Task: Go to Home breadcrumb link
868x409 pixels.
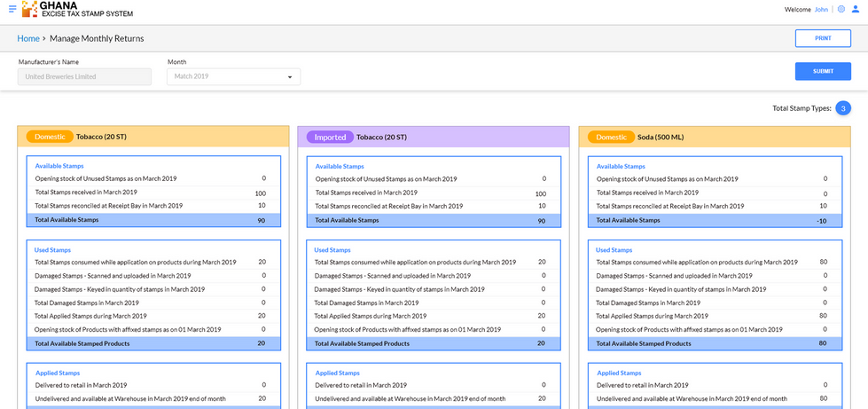Action: (x=28, y=39)
